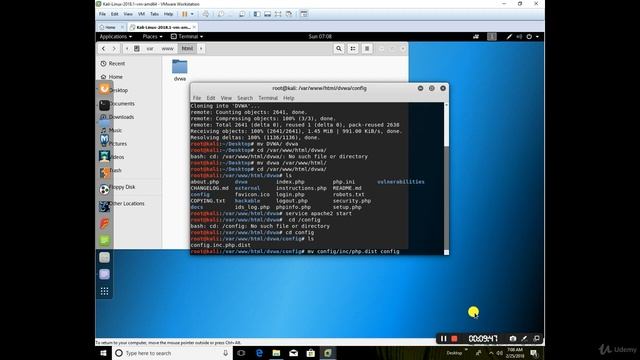
Task: Open the Places menu in the Kali top bar
Action: pyautogui.click(x=152, y=37)
